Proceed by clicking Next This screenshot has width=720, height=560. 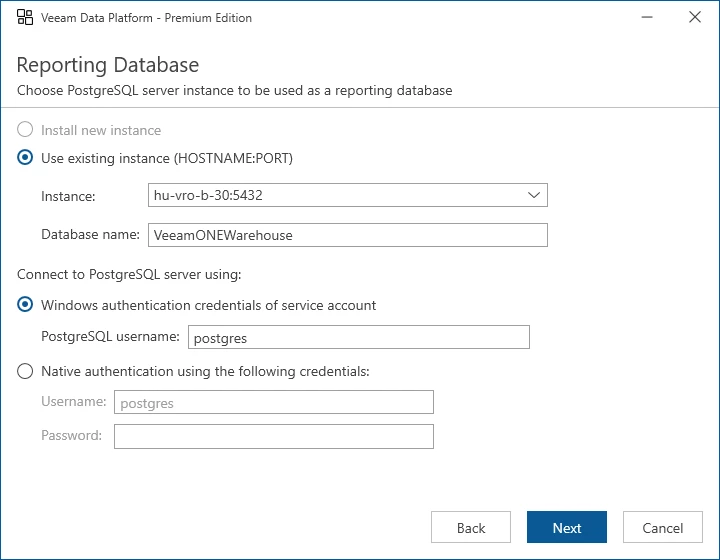567,528
